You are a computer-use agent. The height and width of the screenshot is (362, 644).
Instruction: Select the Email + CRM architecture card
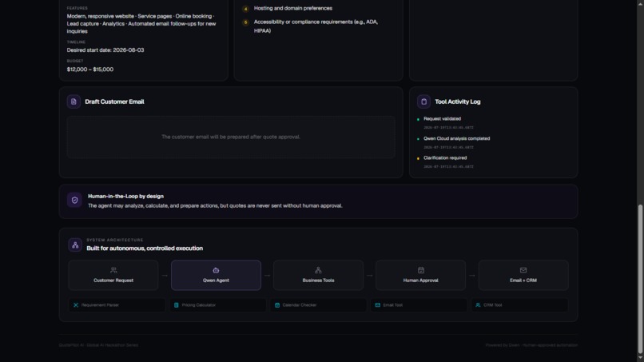pos(523,275)
